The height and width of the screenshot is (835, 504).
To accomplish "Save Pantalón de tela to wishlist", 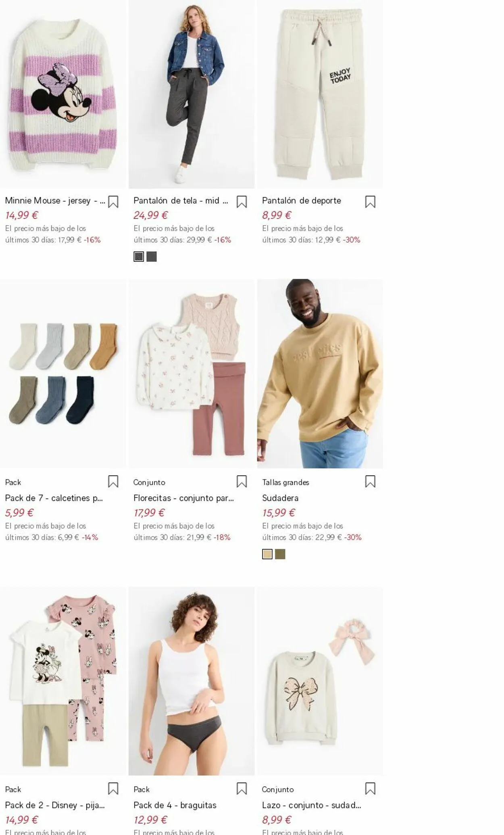I will pyautogui.click(x=242, y=202).
